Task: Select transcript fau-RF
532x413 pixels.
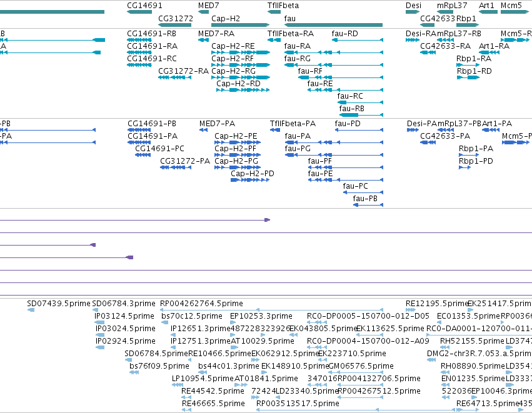Action: coord(310,71)
